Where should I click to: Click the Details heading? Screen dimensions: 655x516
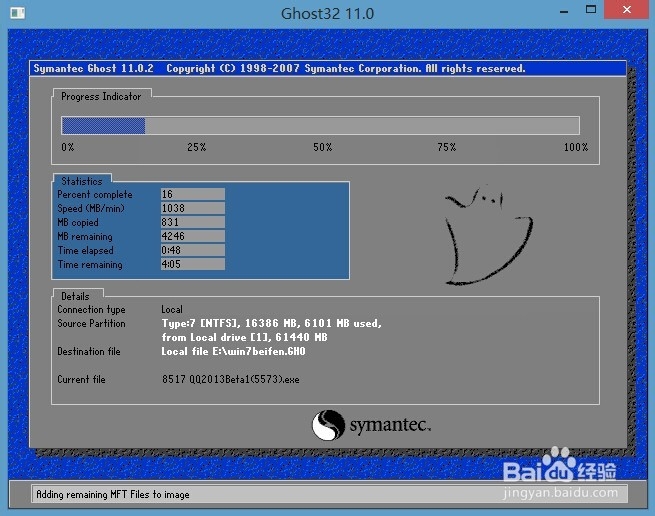point(75,296)
